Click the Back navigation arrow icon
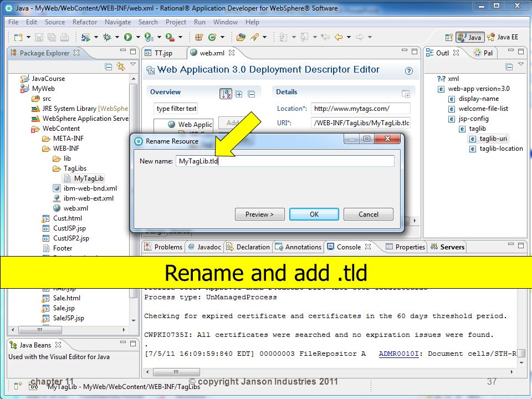The height and width of the screenshot is (399, 532). [338, 37]
